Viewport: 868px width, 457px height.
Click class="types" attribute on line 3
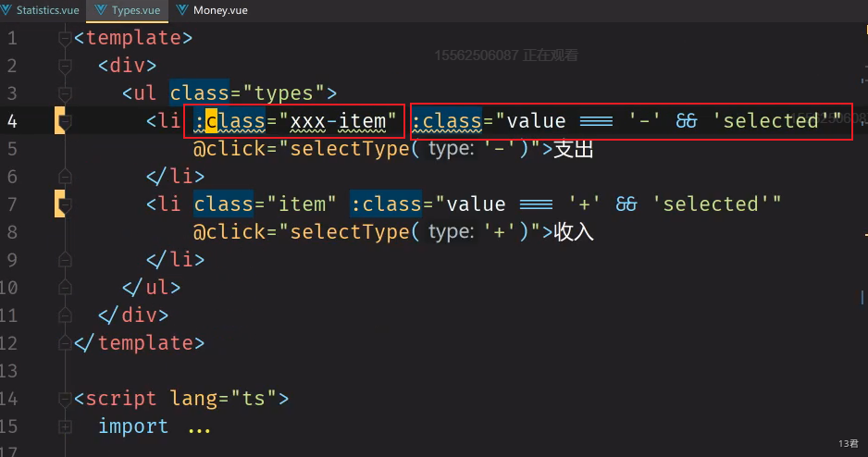click(247, 93)
